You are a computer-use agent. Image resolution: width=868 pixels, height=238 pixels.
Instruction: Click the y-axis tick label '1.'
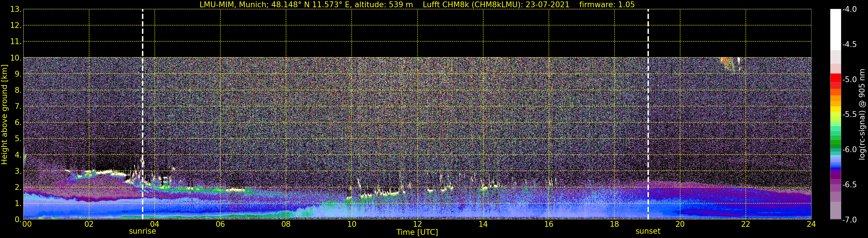tap(18, 204)
